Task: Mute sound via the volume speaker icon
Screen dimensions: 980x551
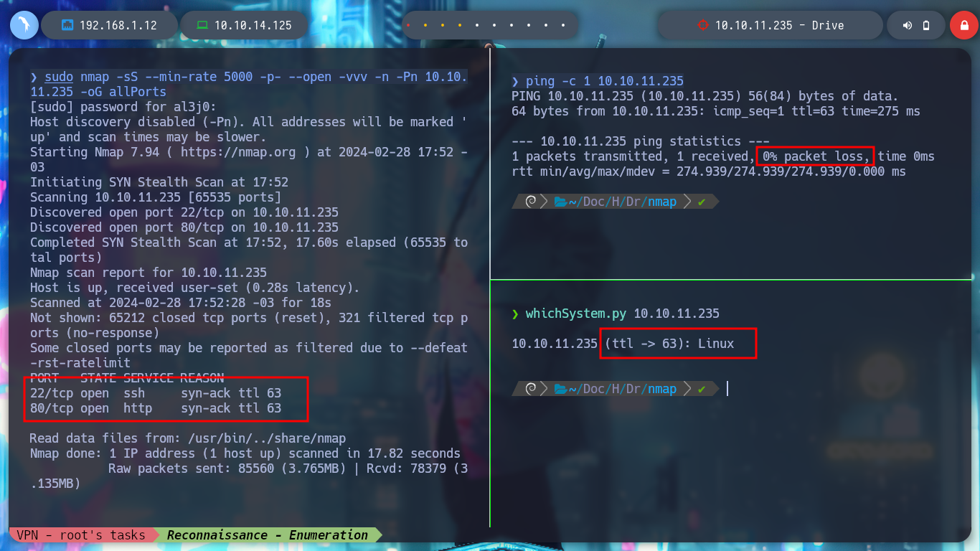Action: 908,25
